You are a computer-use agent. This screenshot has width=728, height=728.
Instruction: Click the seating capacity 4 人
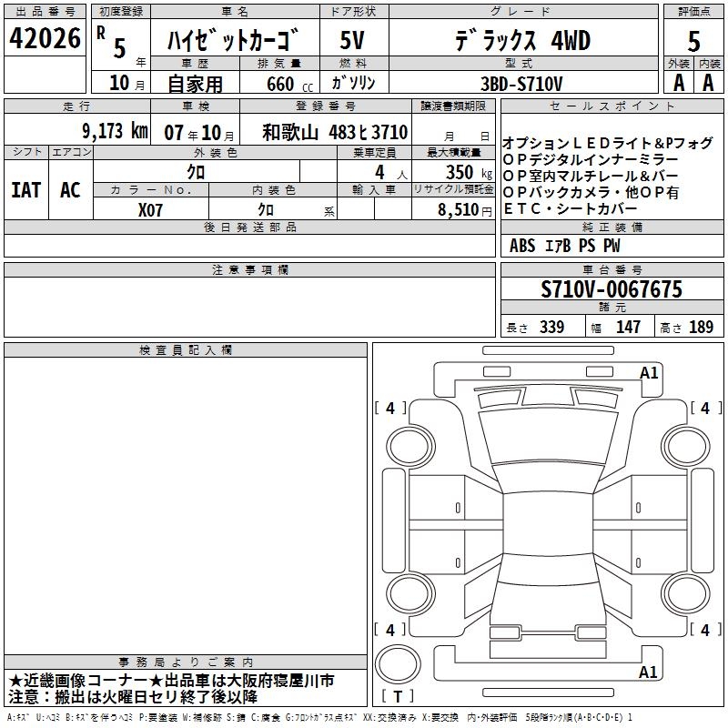tap(391, 173)
